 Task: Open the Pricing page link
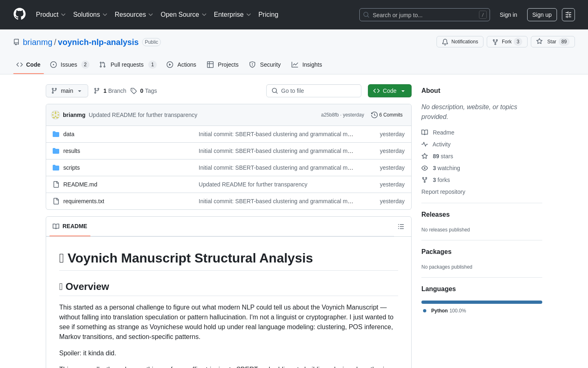click(268, 14)
